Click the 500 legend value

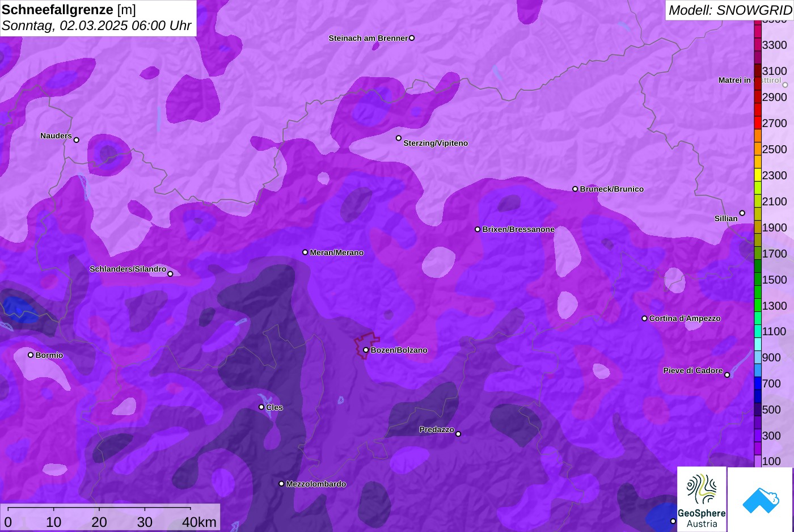[x=771, y=409]
